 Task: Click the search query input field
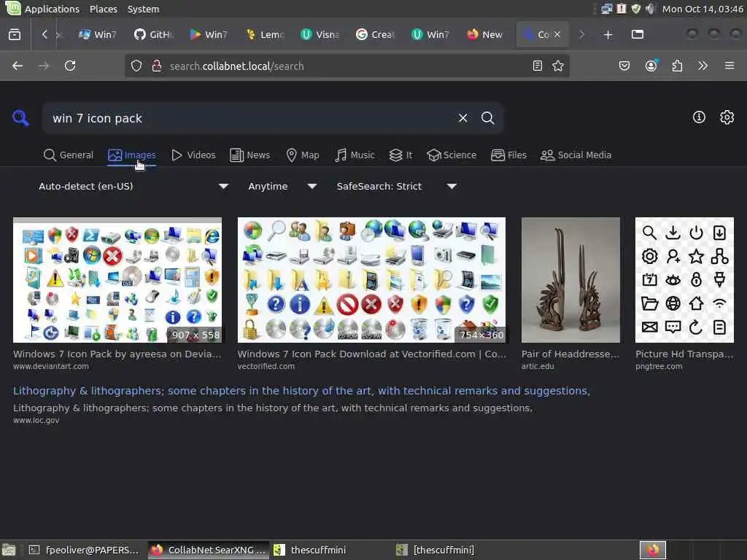click(248, 118)
